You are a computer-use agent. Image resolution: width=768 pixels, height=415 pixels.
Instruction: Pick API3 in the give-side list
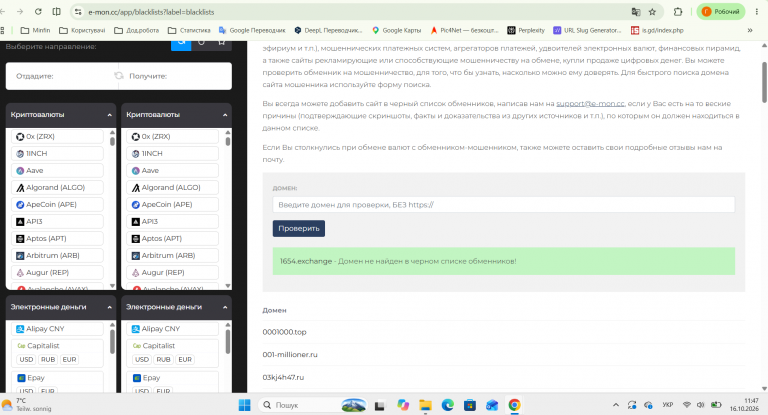(57, 221)
